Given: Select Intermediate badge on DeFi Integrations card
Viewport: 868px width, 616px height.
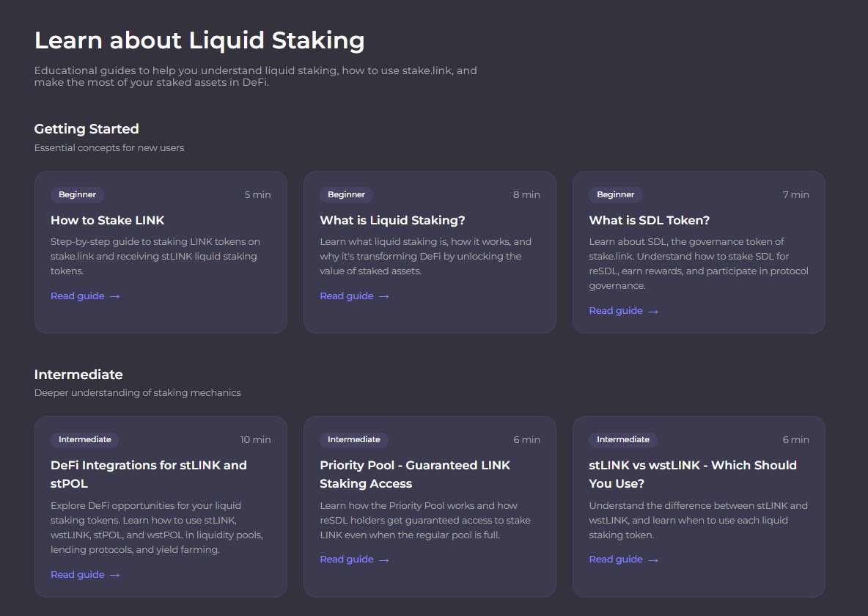Looking at the screenshot, I should pos(85,439).
